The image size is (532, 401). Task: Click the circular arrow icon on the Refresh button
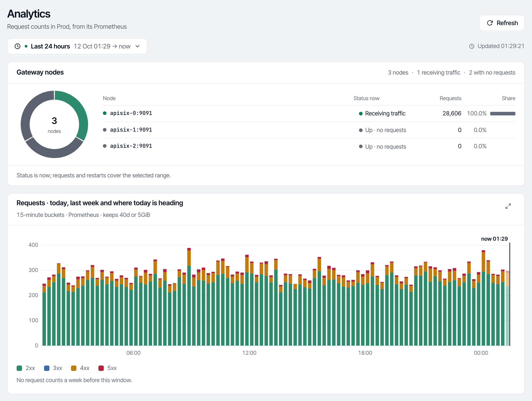pyautogui.click(x=490, y=23)
